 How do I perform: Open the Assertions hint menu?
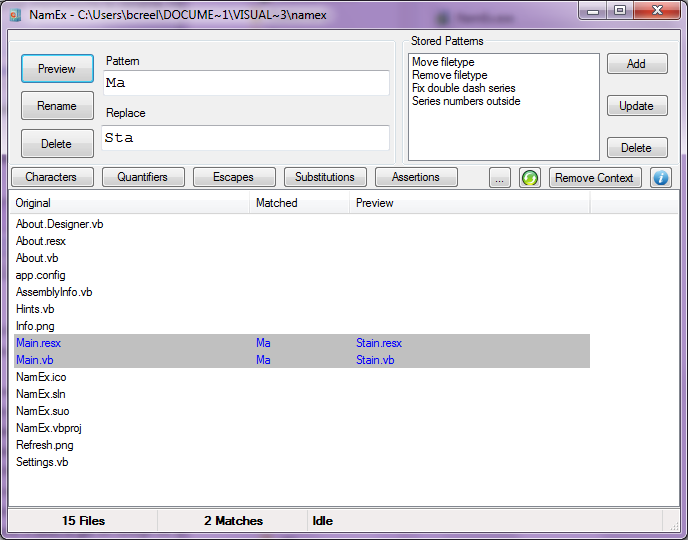click(416, 177)
